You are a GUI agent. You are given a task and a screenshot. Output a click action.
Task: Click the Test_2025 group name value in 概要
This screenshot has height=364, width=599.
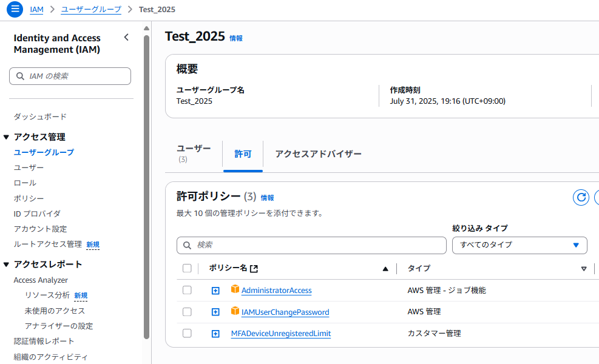click(x=194, y=101)
